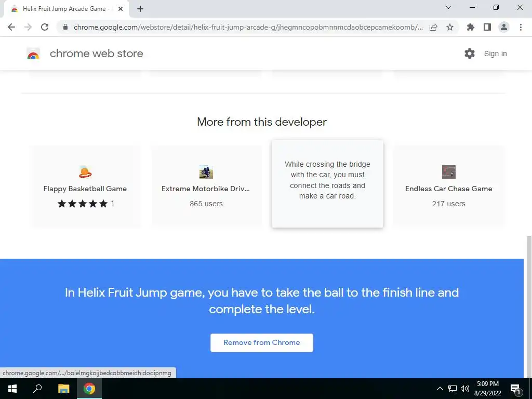Image resolution: width=532 pixels, height=399 pixels.
Task: Open the taskbar clock and date
Action: [487, 389]
